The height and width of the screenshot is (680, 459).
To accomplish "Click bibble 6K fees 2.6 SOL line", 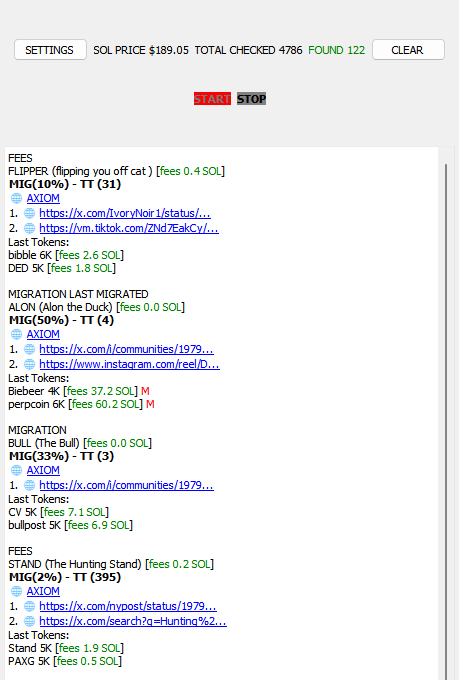I will click(x=66, y=255).
